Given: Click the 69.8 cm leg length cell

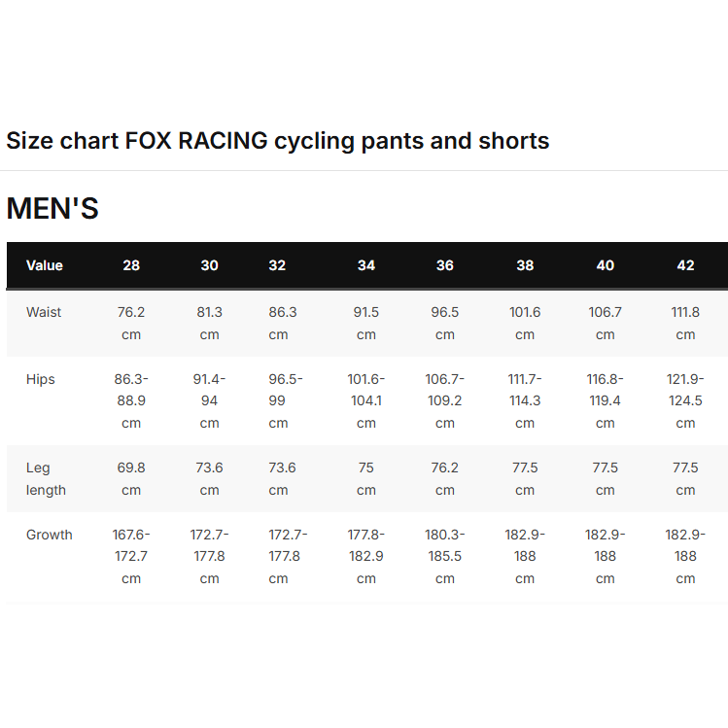Looking at the screenshot, I should coord(131,478).
